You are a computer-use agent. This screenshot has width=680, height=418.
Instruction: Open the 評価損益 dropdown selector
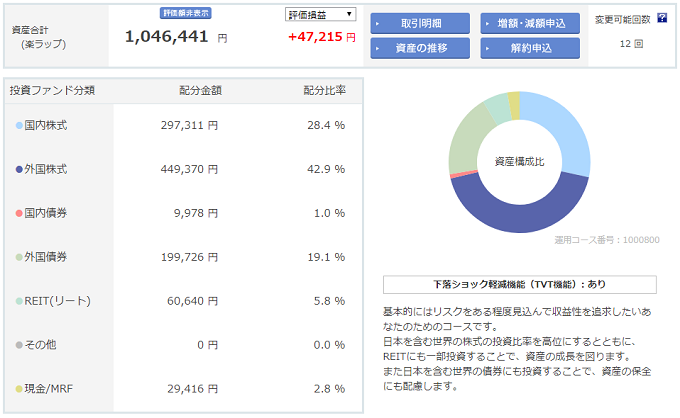point(320,14)
